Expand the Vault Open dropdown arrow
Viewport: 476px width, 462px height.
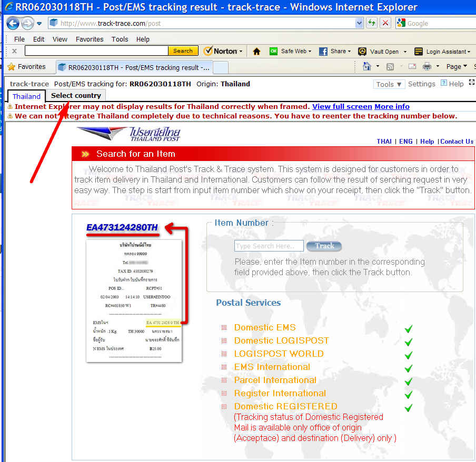coord(405,52)
